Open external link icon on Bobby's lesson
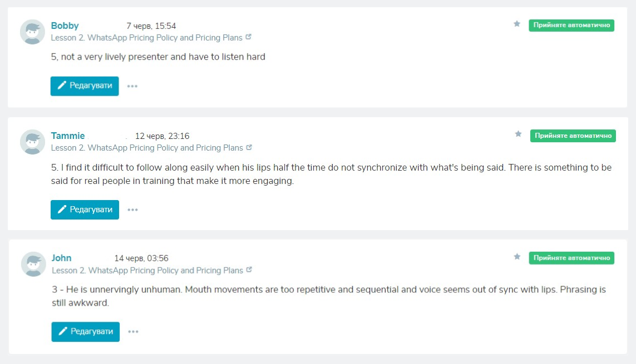Screen dimensions: 636x364 (x=248, y=37)
